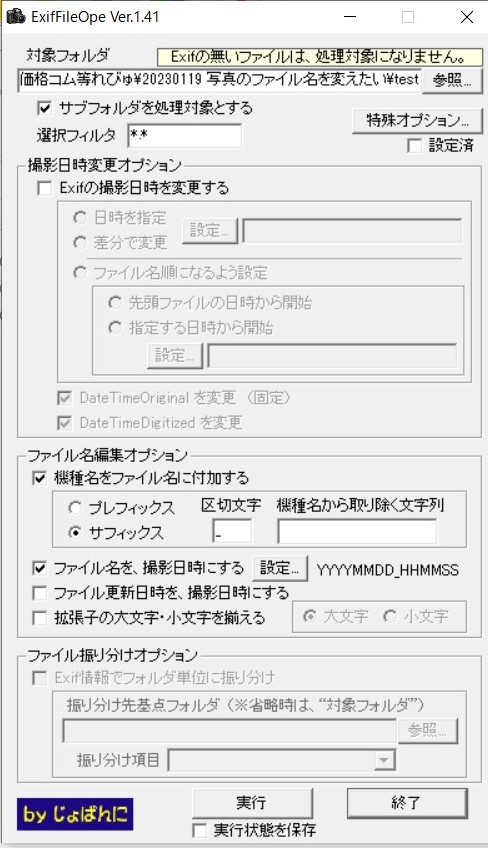Toggle ファイル名を、撮影日時にする checkbox
The width and height of the screenshot is (488, 848).
(x=40, y=568)
